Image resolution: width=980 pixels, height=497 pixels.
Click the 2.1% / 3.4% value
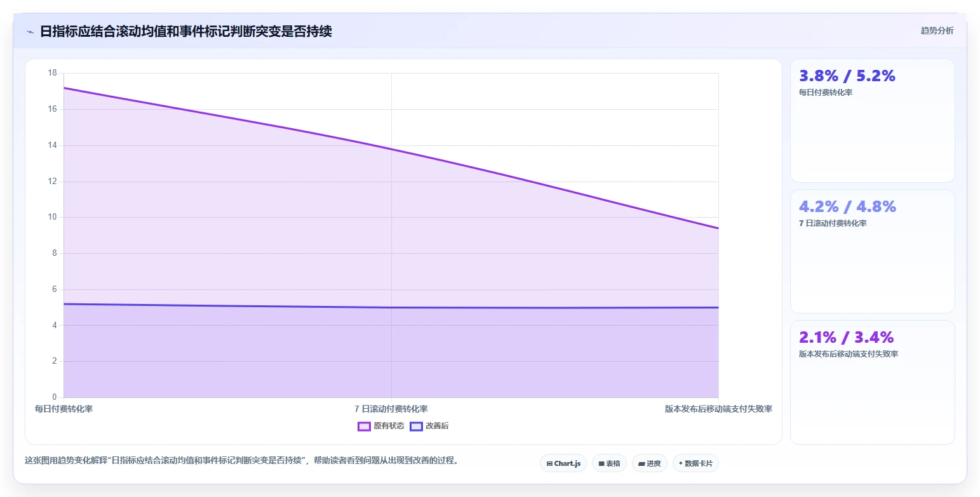click(x=846, y=337)
